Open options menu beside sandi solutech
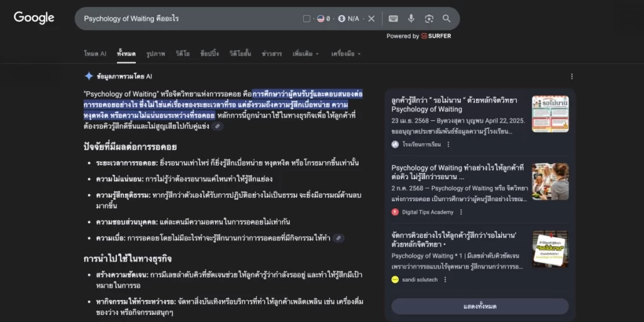Screen dimensions: 644x322 [445, 280]
